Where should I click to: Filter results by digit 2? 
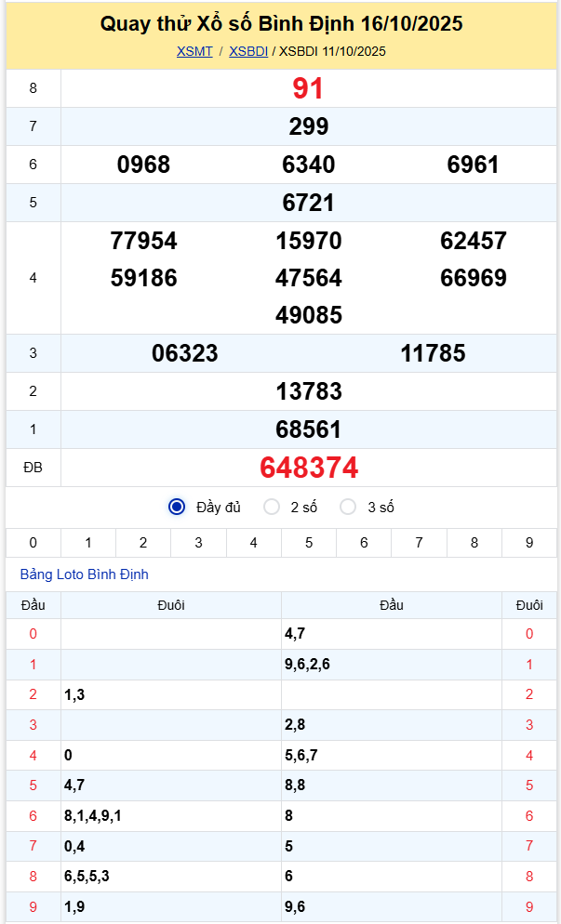pos(143,543)
